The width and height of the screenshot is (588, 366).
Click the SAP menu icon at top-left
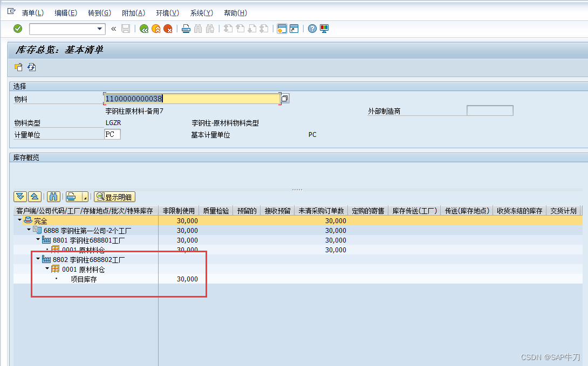(11, 12)
